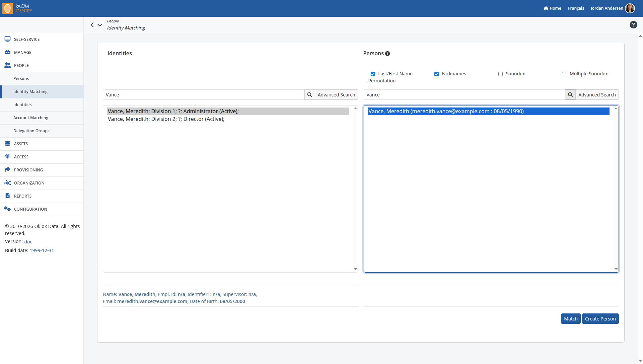Image resolution: width=643 pixels, height=364 pixels.
Task: Uncheck the Nicknames checkbox
Action: [436, 74]
